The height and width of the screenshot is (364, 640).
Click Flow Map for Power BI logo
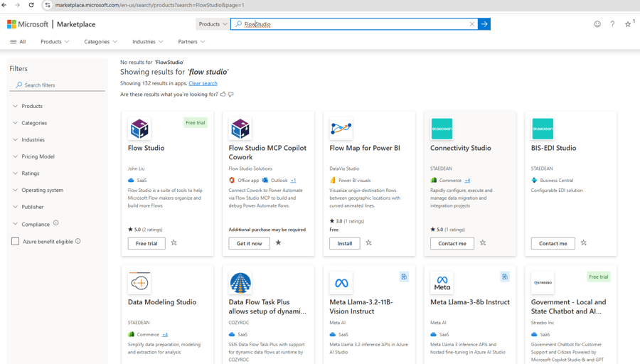(x=341, y=129)
